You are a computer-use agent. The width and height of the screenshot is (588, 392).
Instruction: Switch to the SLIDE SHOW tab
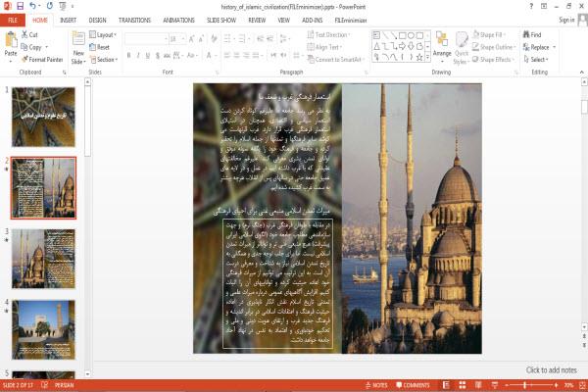221,20
